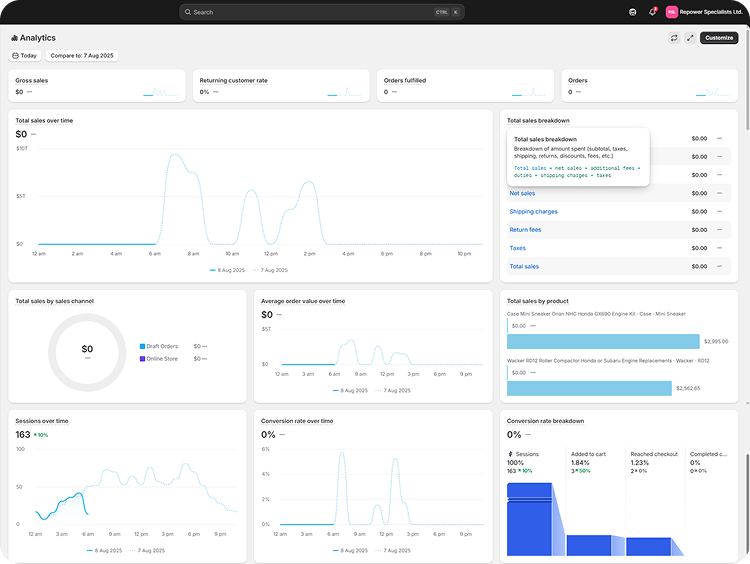Click the Sessions funnel bar at 100%

click(529, 520)
